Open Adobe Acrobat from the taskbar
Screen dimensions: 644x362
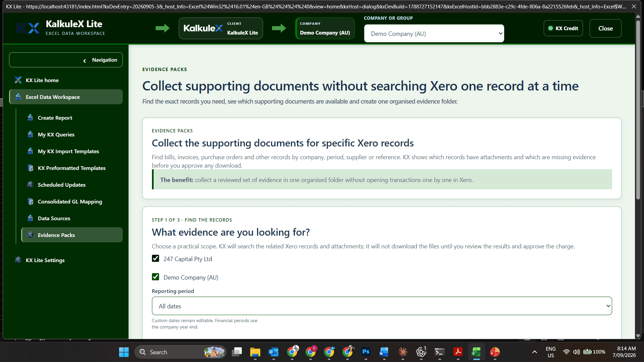click(x=458, y=352)
